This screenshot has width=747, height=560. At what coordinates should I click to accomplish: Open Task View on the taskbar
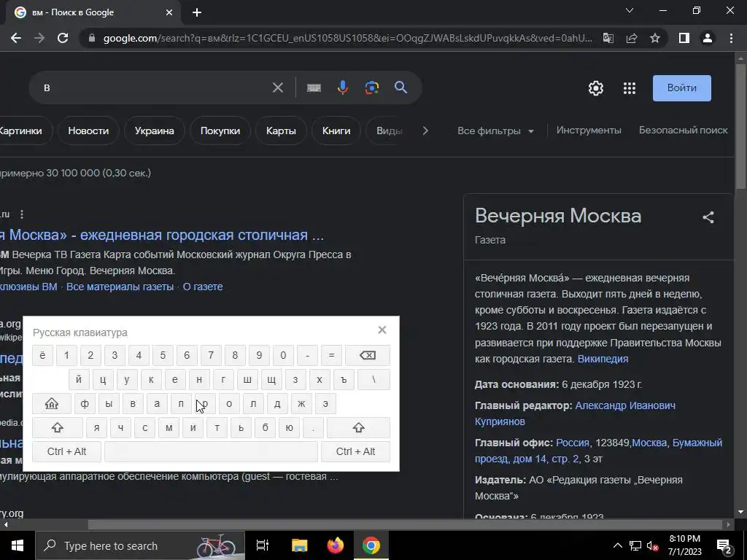pos(263,545)
